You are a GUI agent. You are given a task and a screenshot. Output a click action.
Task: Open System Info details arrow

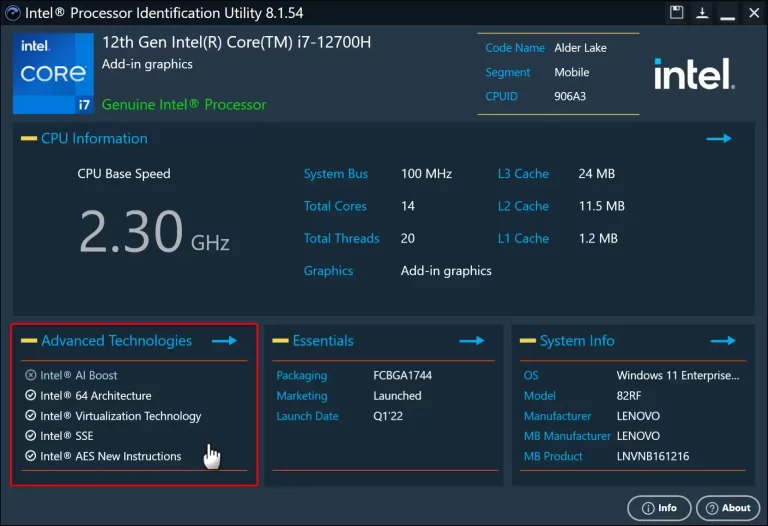(723, 340)
